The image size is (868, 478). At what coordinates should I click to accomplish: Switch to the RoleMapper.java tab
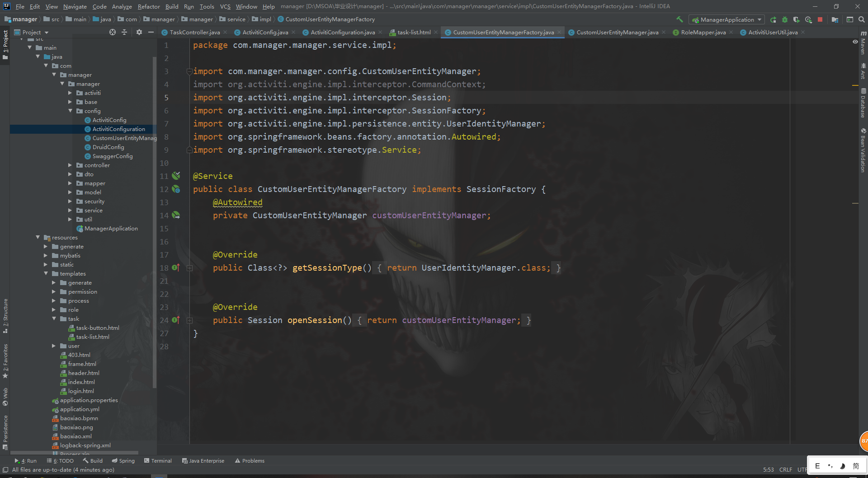coord(703,32)
